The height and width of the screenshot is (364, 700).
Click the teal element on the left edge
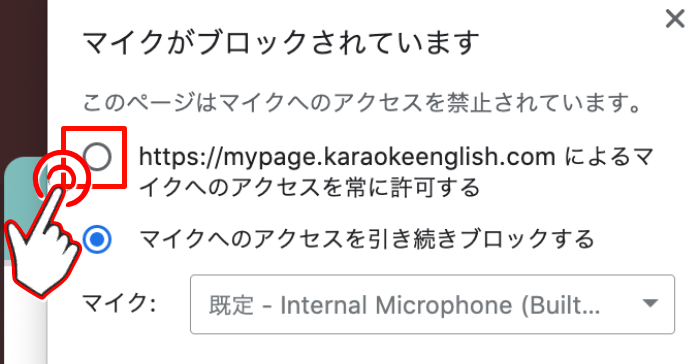[22, 210]
